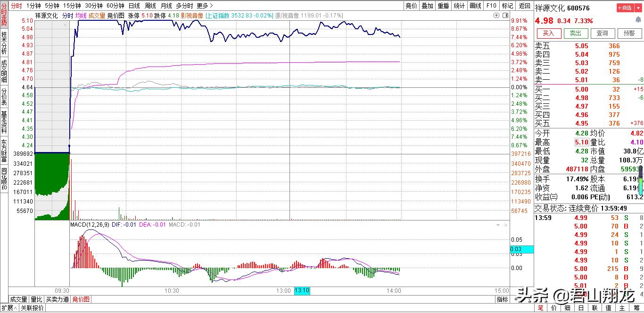This screenshot has height=313, width=644.
Task: Open the 分时走势 sidebar icon
Action: click(x=4, y=15)
